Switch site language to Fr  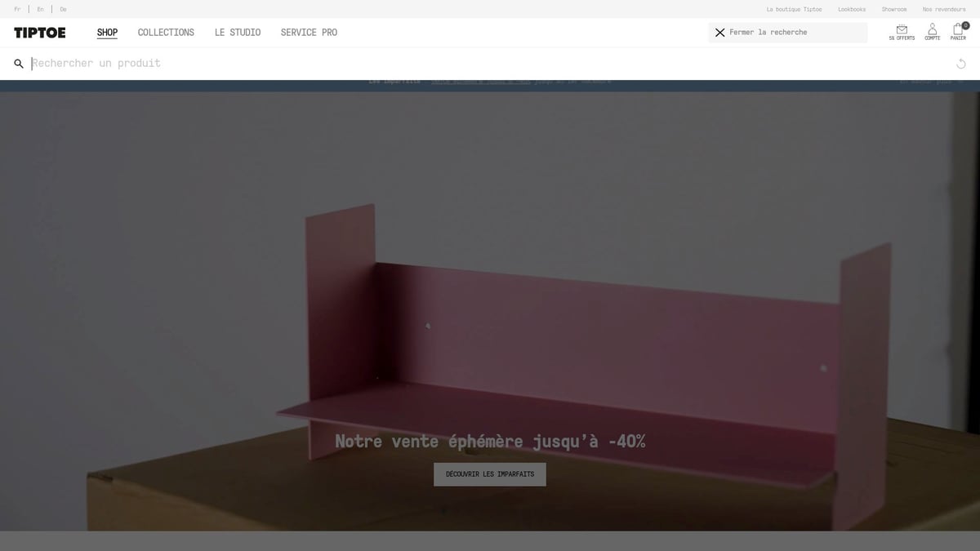pos(17,10)
